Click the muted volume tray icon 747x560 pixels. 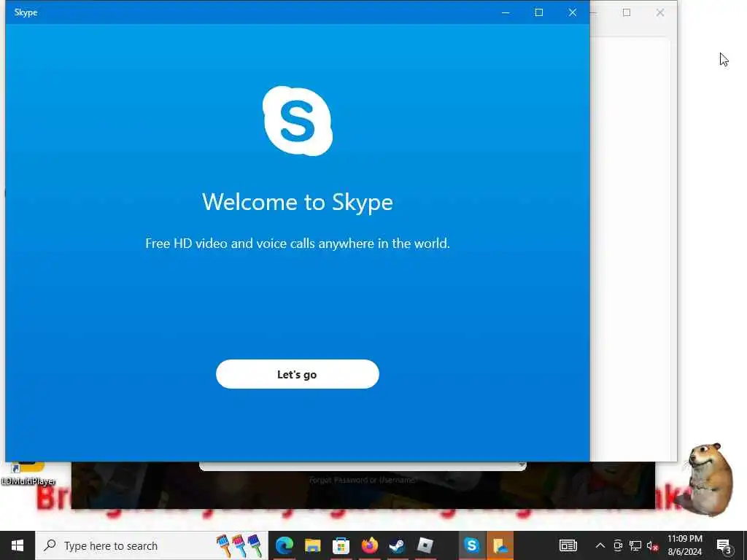click(x=652, y=545)
